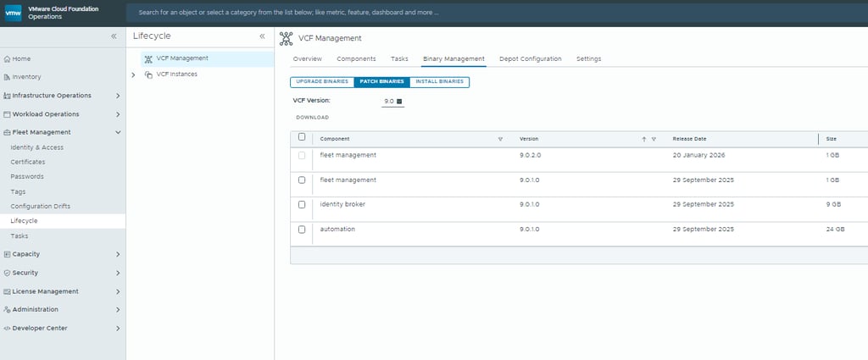Click the 20 January 2026 date cell
Image resolution: width=868 pixels, height=360 pixels.
point(698,155)
